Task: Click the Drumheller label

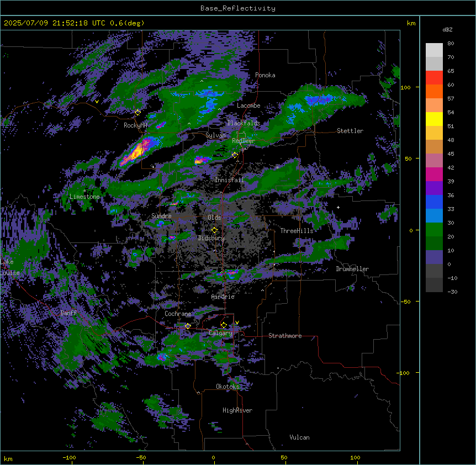Action: [352, 269]
